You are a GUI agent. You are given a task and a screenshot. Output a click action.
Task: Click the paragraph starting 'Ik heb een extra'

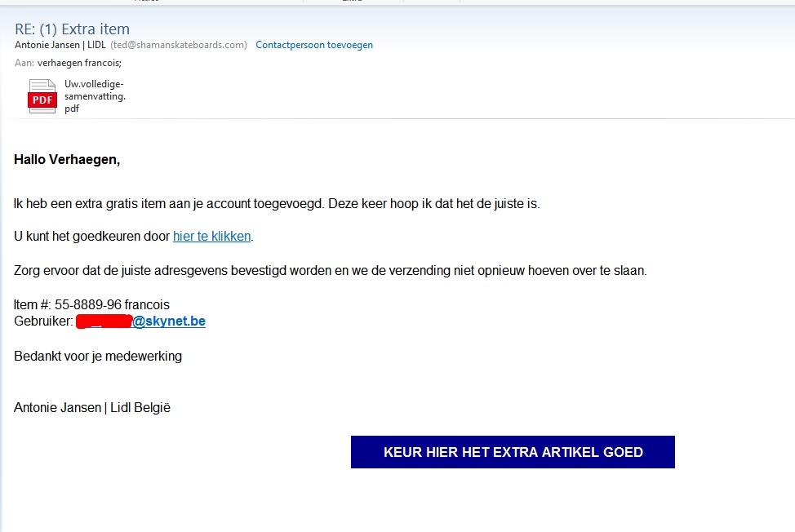click(x=277, y=203)
